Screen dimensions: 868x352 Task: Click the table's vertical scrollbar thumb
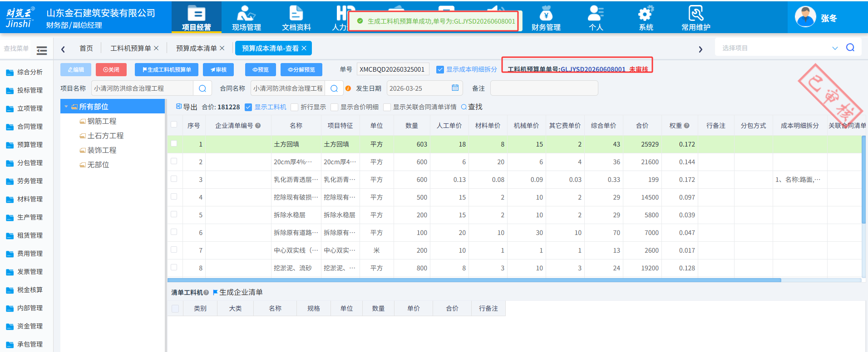863,179
